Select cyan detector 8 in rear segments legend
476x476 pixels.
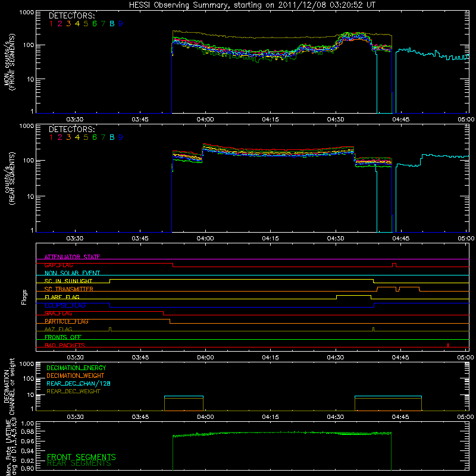(x=112, y=137)
